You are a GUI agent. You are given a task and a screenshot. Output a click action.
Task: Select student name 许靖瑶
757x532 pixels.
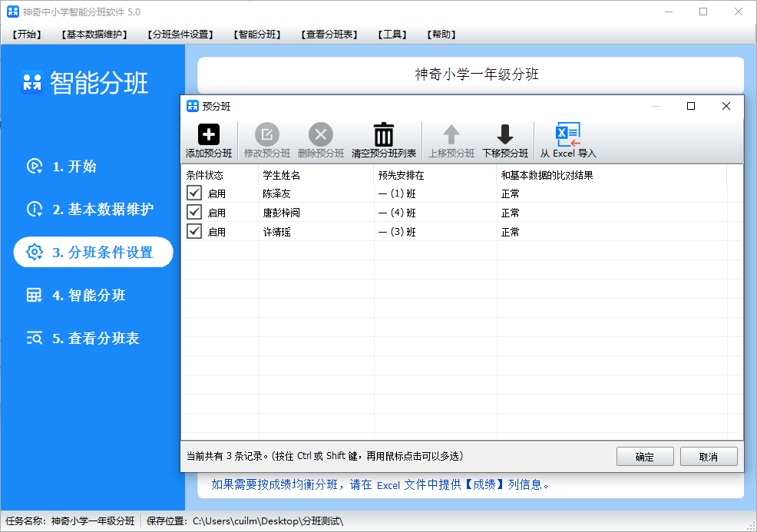pos(276,232)
